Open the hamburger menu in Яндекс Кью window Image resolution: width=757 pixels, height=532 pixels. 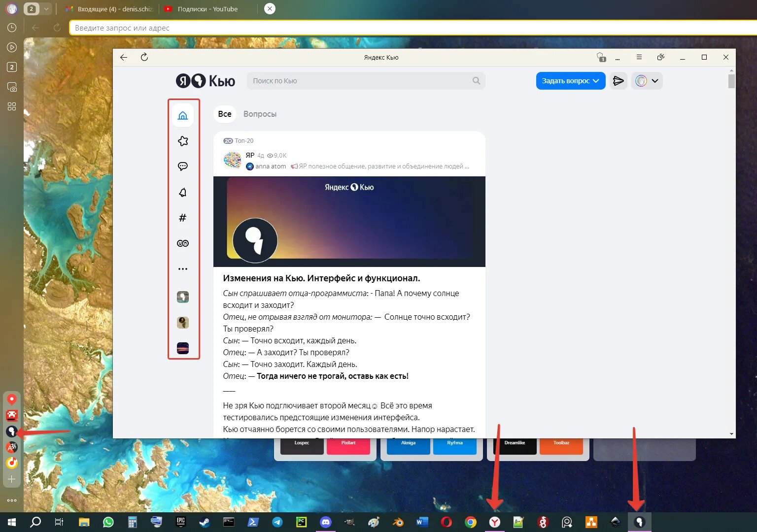click(x=639, y=57)
